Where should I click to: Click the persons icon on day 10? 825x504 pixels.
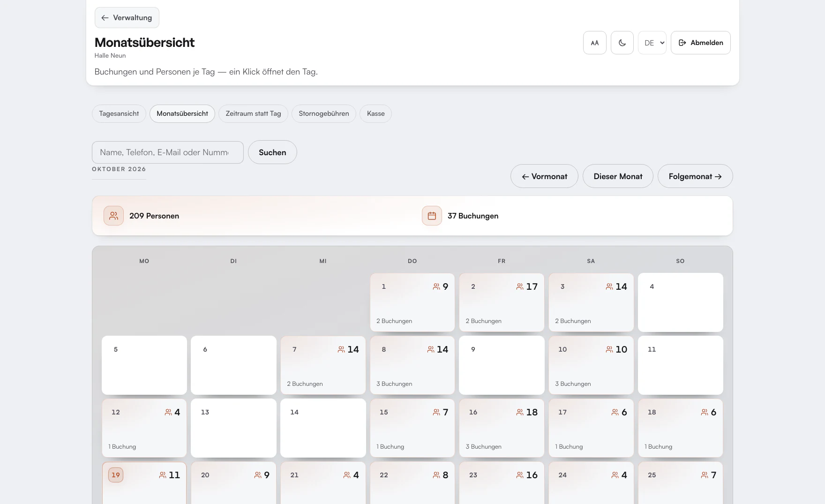click(x=609, y=349)
